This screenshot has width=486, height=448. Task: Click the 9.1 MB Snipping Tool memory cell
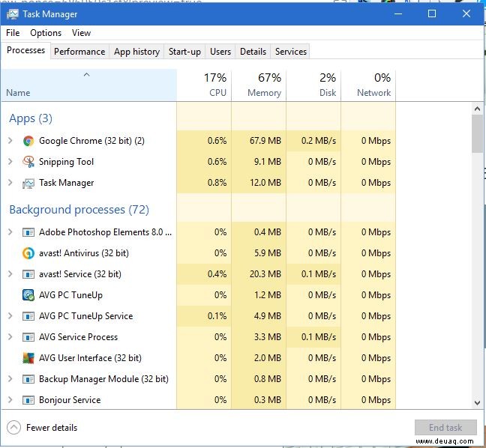(x=259, y=162)
